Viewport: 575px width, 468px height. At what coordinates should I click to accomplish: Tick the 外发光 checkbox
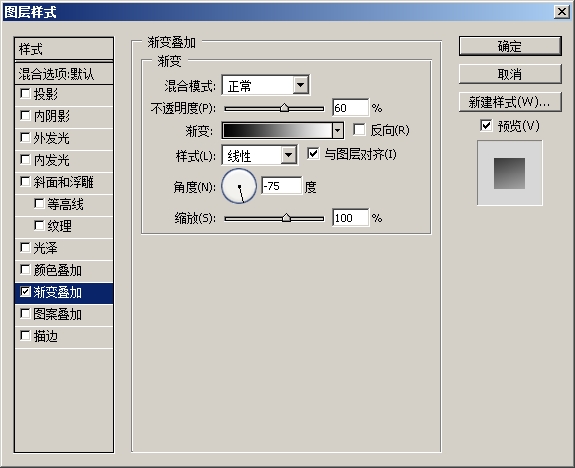[25, 138]
